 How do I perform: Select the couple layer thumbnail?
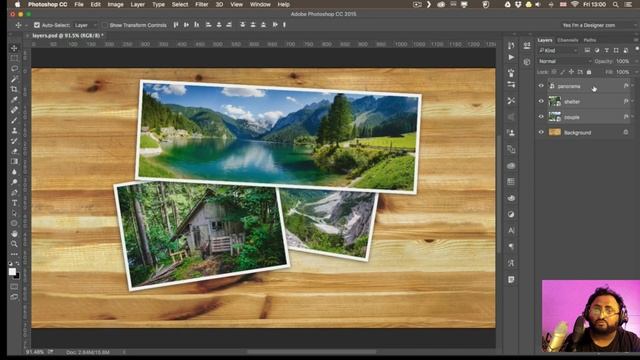click(x=554, y=117)
